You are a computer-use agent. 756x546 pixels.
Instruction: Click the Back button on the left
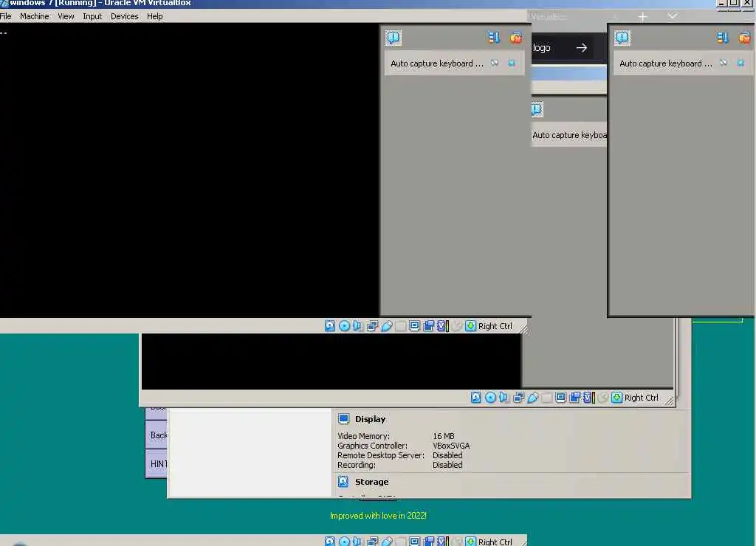tap(157, 435)
